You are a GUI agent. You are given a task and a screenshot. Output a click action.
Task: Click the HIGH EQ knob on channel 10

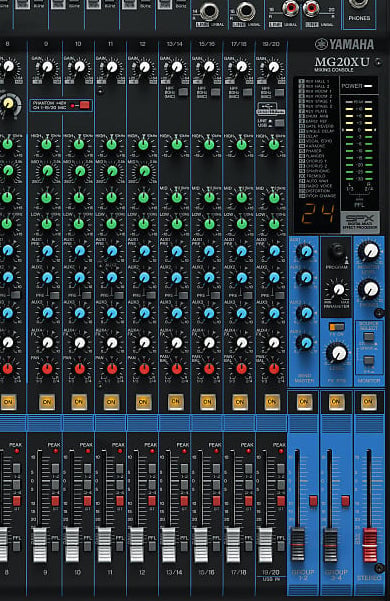(79, 145)
